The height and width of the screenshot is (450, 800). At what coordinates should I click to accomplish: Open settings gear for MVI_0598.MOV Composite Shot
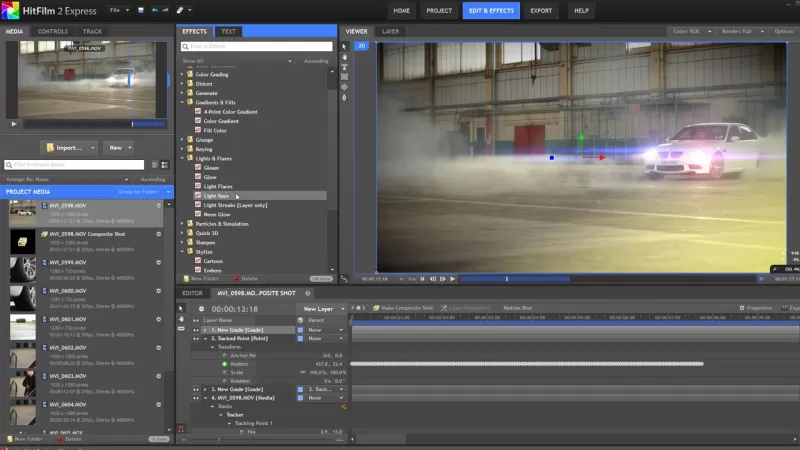coord(158,233)
